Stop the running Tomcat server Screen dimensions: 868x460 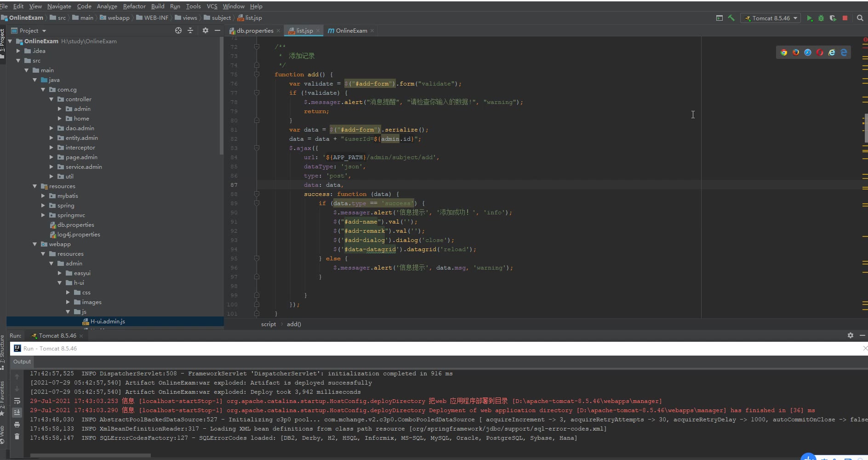[845, 18]
